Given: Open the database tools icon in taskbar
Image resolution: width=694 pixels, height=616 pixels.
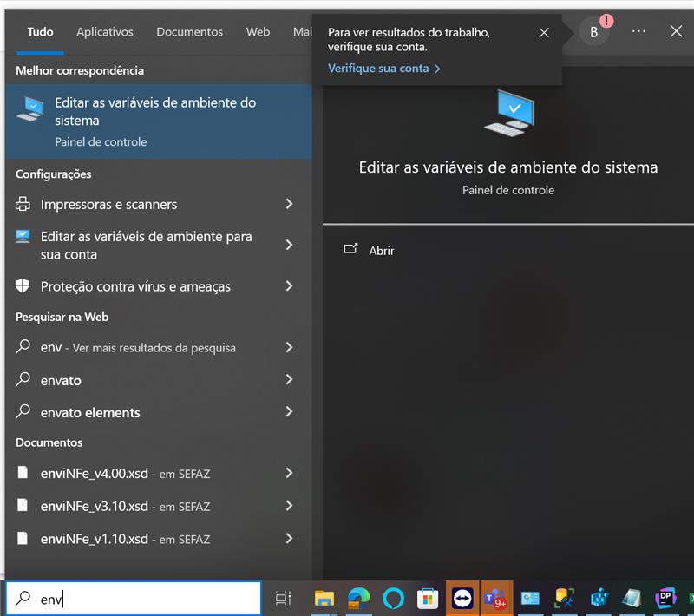Looking at the screenshot, I should [x=565, y=599].
